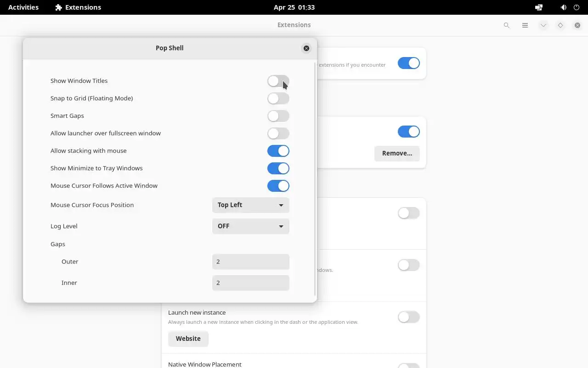Toggle the extensions master switch at top

pyautogui.click(x=409, y=63)
